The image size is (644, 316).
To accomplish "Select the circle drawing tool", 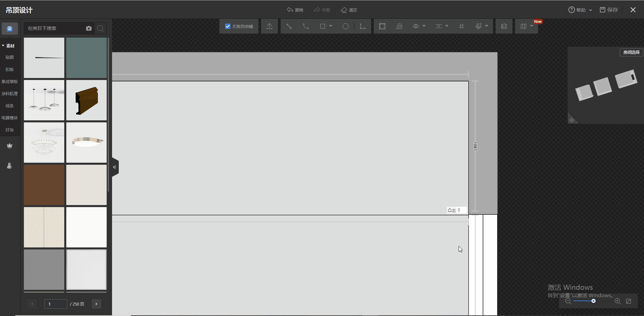I will (345, 26).
